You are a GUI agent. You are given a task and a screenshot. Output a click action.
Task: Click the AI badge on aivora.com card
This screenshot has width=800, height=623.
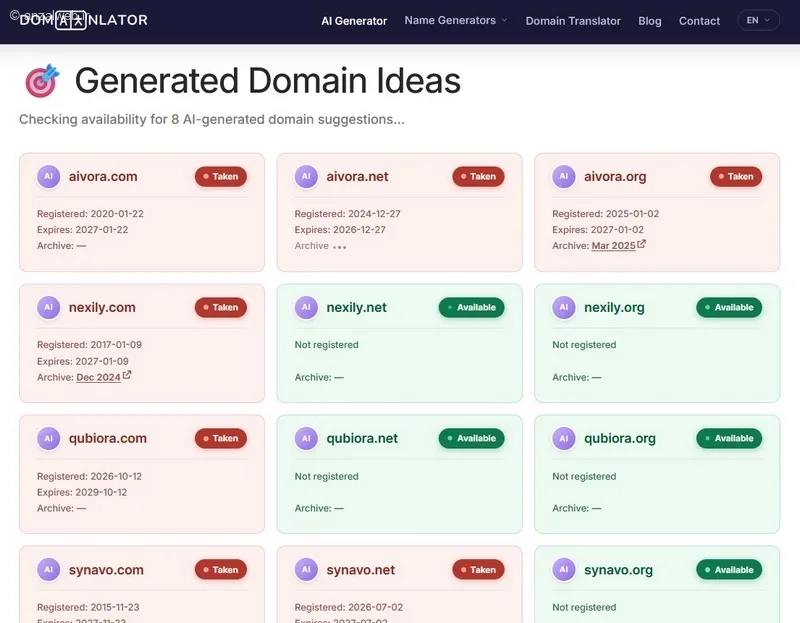pyautogui.click(x=48, y=177)
